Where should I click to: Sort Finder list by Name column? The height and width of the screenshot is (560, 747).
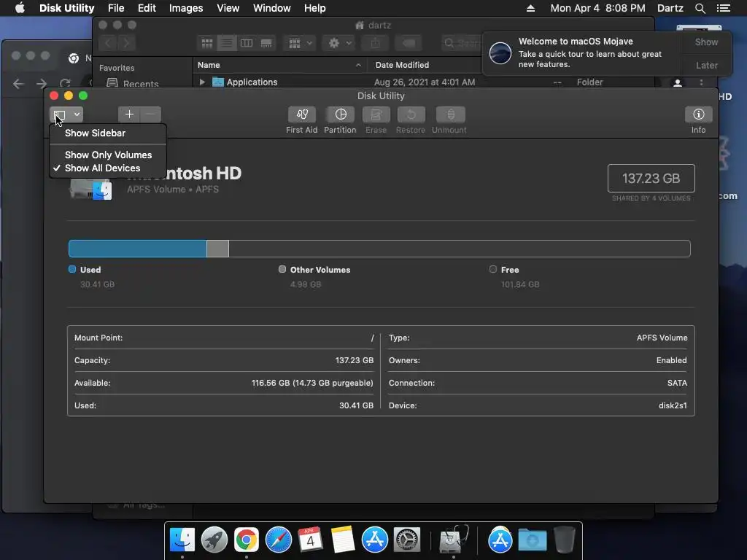point(279,65)
